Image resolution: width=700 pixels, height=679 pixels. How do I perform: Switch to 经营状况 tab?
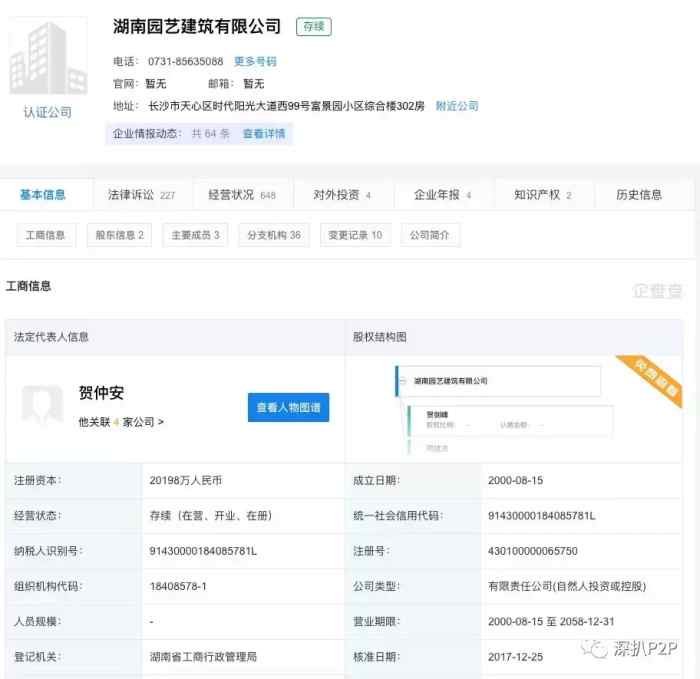[241, 195]
